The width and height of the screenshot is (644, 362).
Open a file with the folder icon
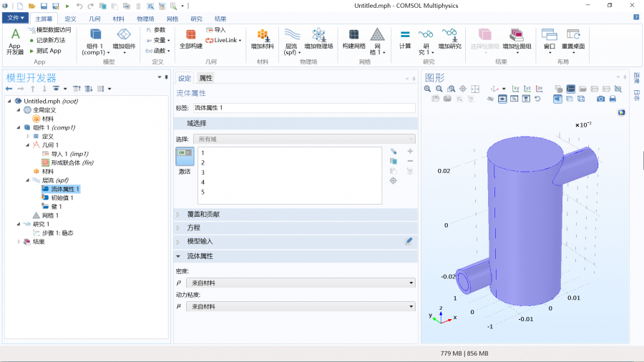pos(31,6)
